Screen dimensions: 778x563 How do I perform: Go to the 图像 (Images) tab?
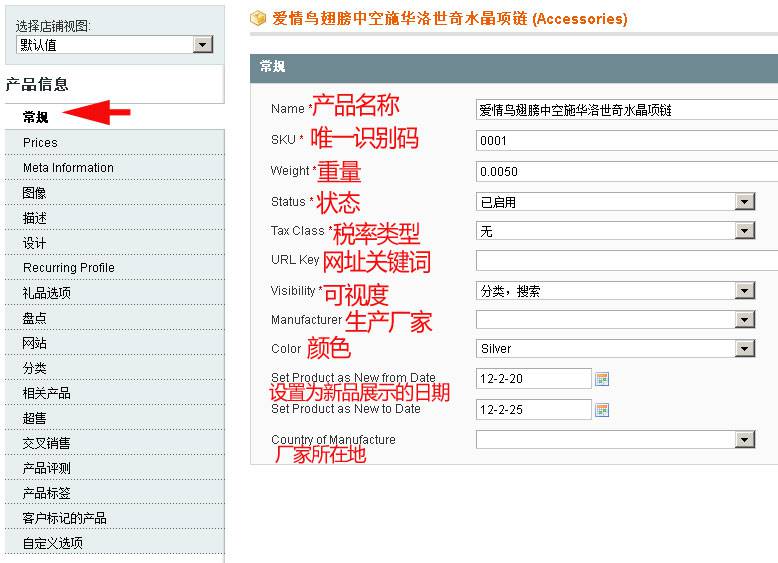click(35, 193)
